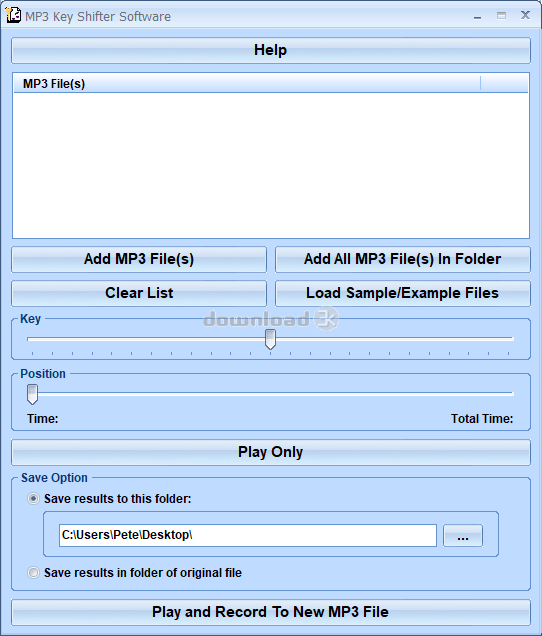Maximize the application window
The image size is (542, 636).
(x=501, y=16)
